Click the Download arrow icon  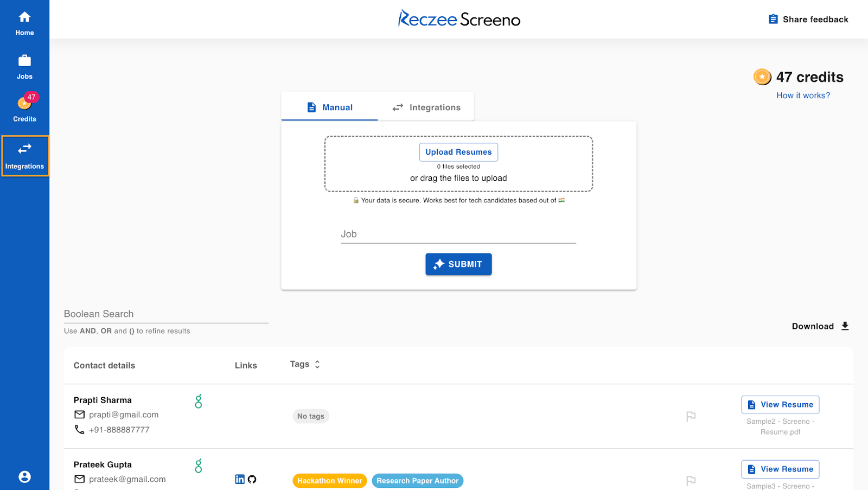tap(845, 326)
